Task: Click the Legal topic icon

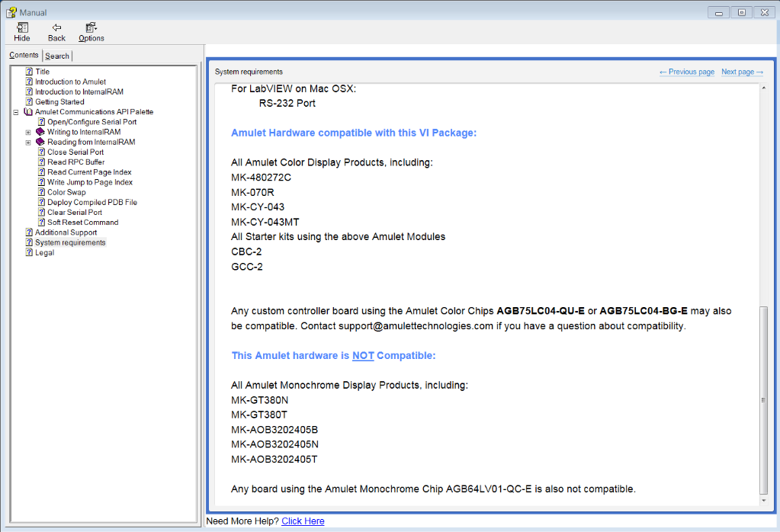Action: pyautogui.click(x=29, y=252)
